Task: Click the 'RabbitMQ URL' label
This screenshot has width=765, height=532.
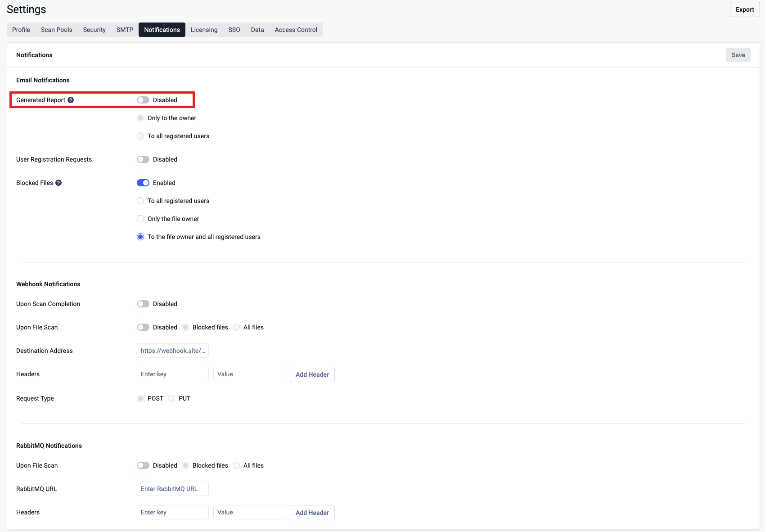Action: tap(36, 489)
